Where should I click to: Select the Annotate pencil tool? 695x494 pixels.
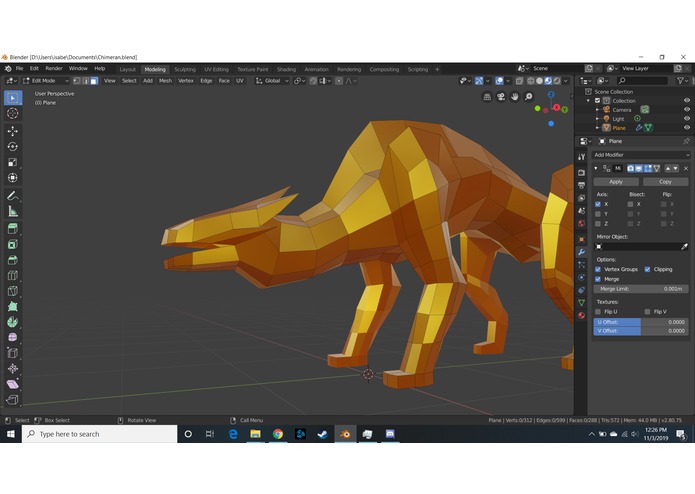(13, 195)
